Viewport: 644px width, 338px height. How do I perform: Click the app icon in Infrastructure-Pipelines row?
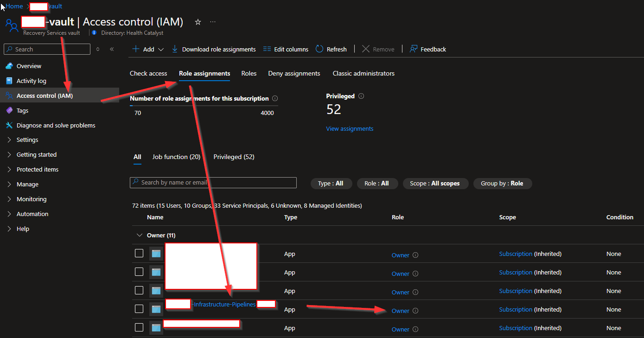click(x=156, y=309)
